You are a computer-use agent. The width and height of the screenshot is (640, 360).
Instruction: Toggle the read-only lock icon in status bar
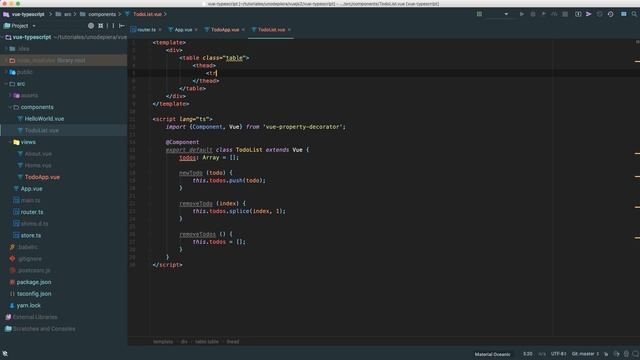(606, 354)
